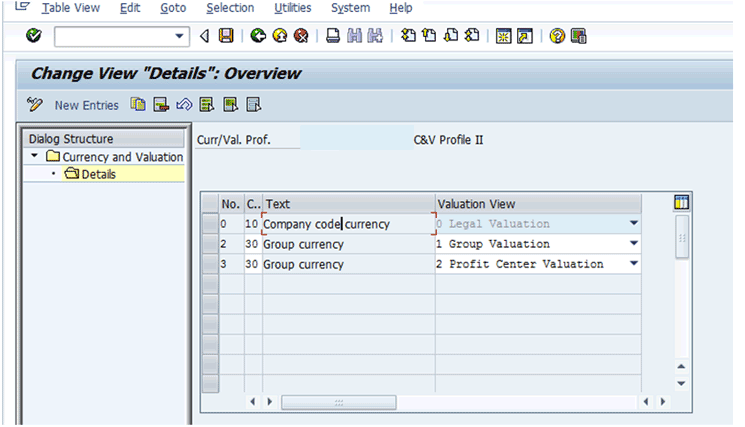Collapse the Currency and Valuation folder
Viewport: 745px width, 427px height.
click(36, 157)
